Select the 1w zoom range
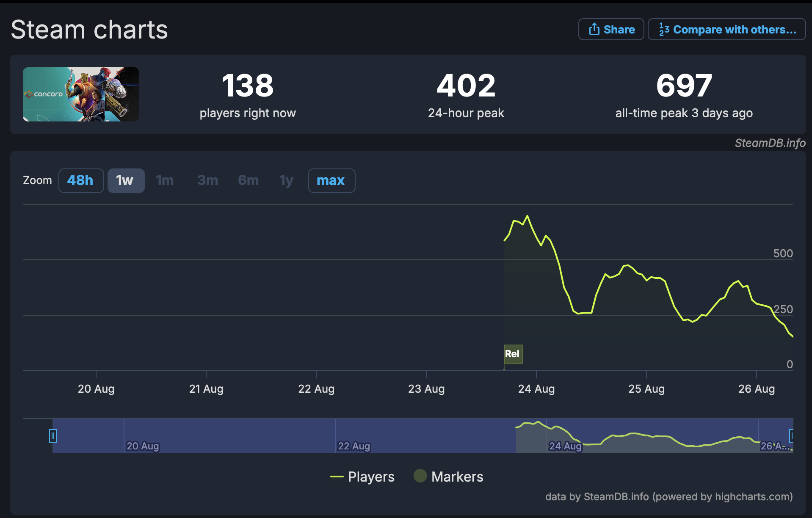Image resolution: width=812 pixels, height=518 pixels. pos(126,181)
